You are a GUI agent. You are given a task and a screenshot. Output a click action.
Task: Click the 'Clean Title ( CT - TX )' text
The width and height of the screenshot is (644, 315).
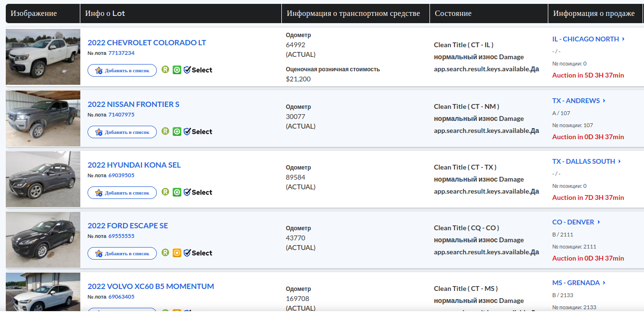[465, 167]
